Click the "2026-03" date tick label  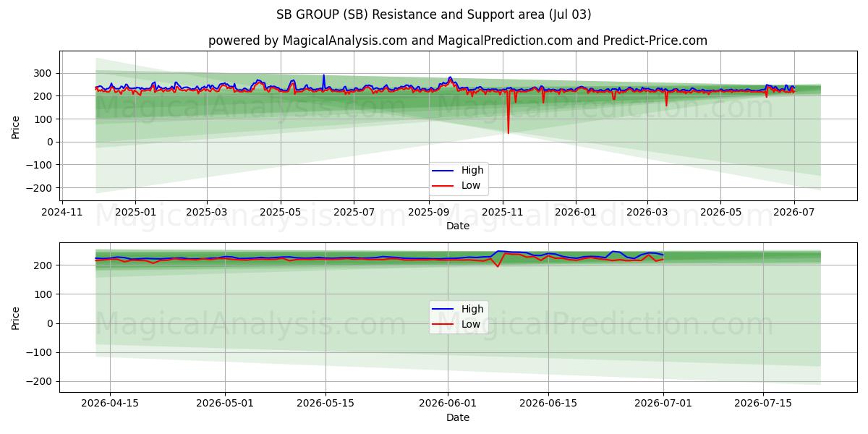tap(647, 212)
